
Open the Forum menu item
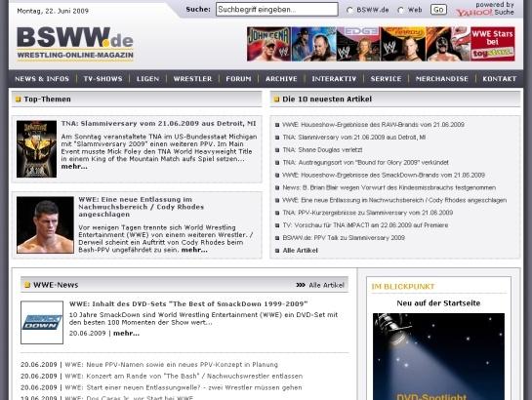click(x=238, y=79)
